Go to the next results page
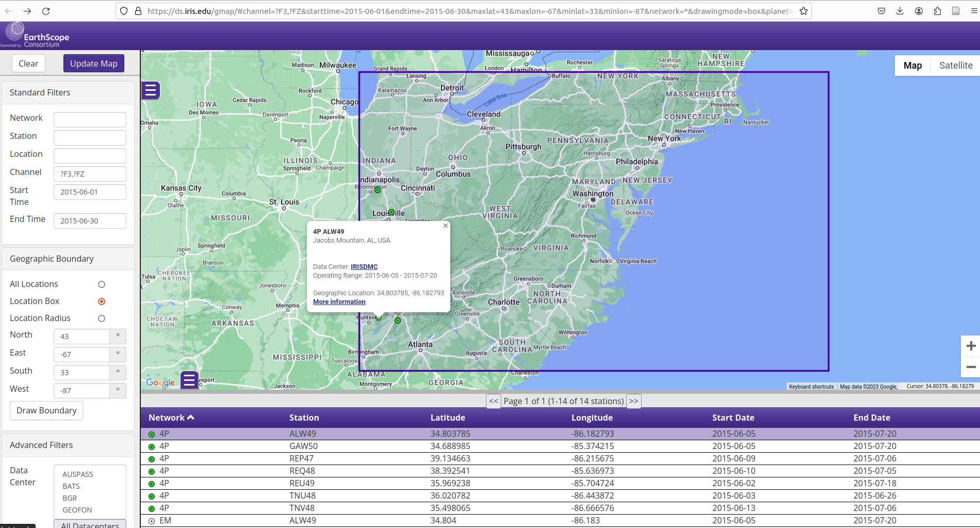Image resolution: width=980 pixels, height=528 pixels. pos(633,401)
